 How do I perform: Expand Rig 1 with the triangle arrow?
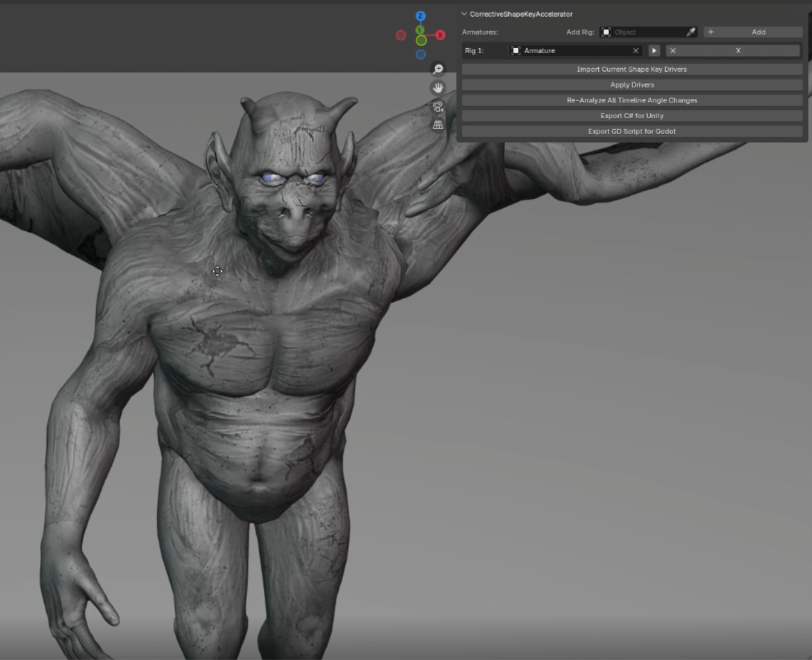pos(654,51)
